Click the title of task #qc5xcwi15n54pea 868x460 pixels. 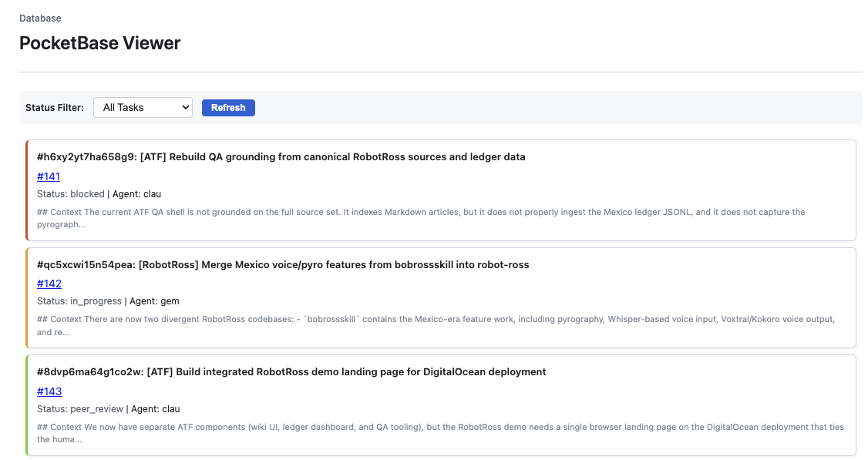coord(284,264)
